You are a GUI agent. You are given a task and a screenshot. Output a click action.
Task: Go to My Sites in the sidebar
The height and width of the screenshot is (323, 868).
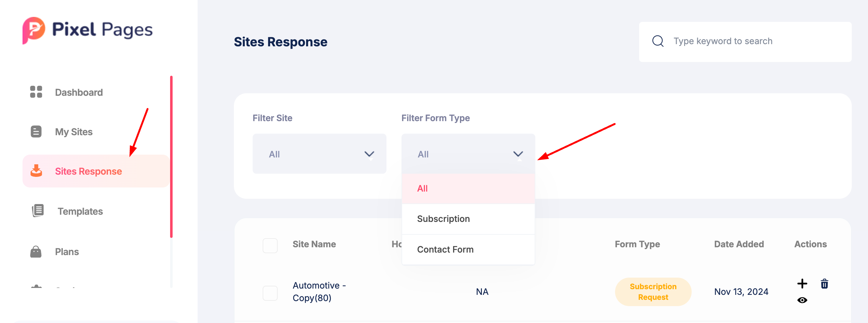[73, 132]
